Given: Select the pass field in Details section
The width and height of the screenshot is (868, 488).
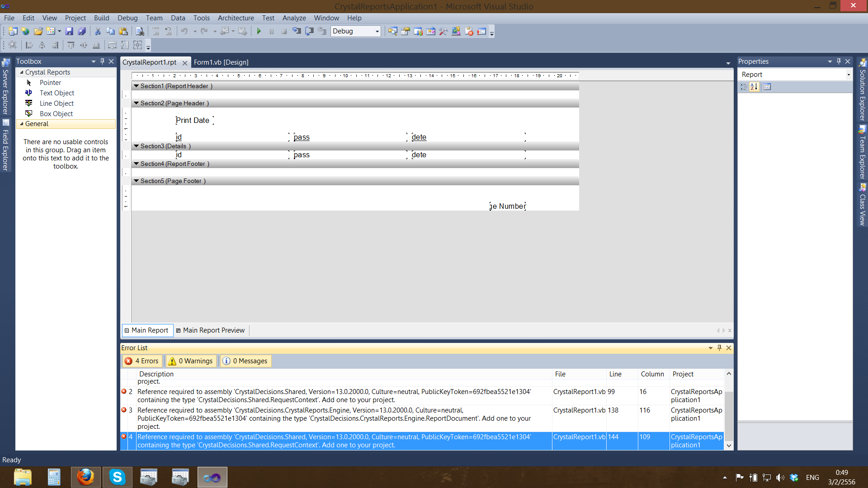Looking at the screenshot, I should tap(349, 155).
